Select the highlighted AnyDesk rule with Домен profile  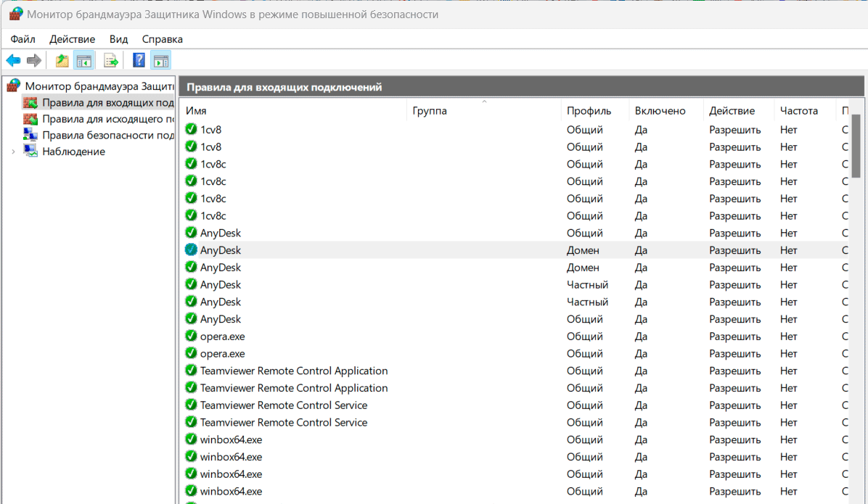(x=221, y=250)
